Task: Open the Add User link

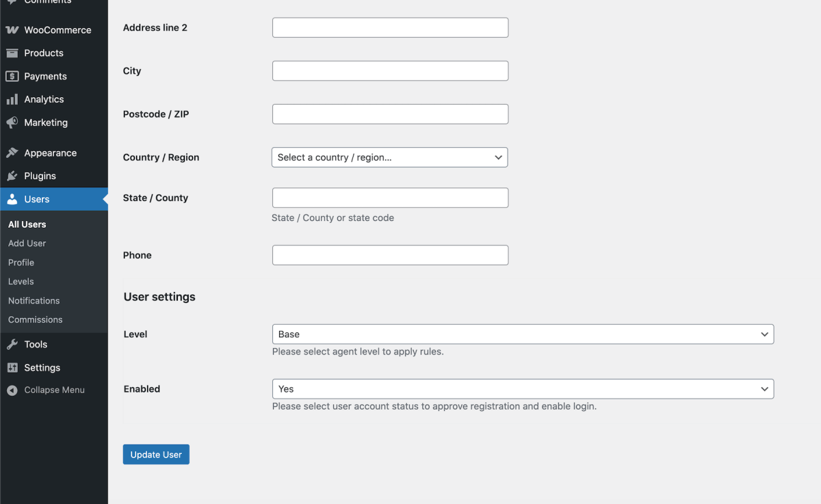Action: pyautogui.click(x=27, y=243)
